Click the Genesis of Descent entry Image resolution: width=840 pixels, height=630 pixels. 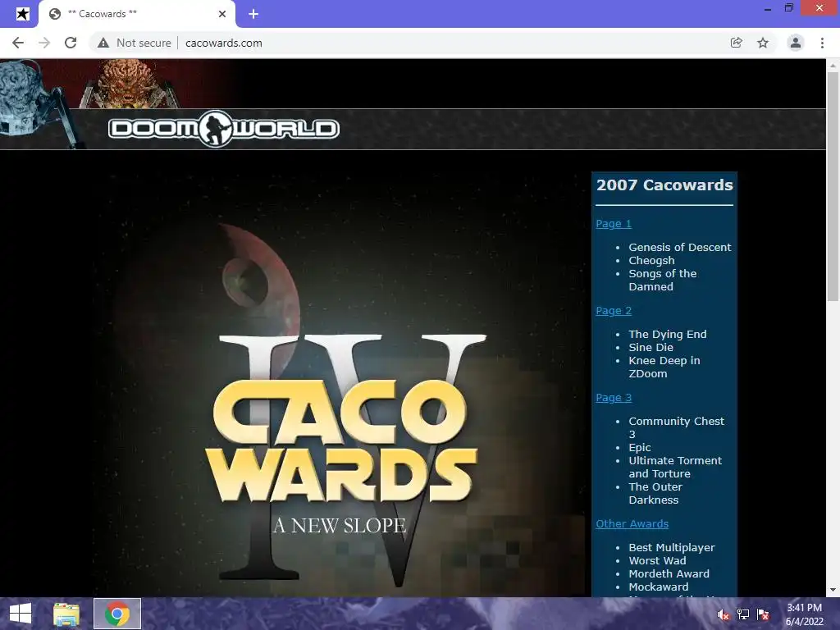point(680,248)
